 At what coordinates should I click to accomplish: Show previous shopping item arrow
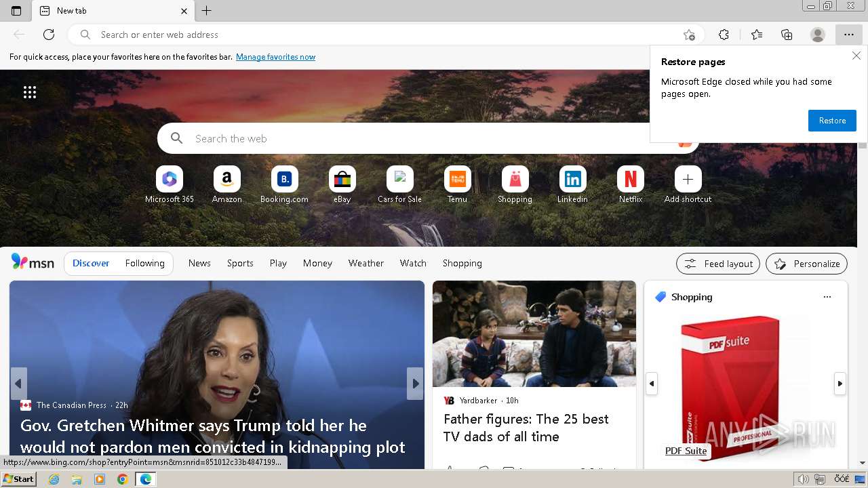(652, 384)
